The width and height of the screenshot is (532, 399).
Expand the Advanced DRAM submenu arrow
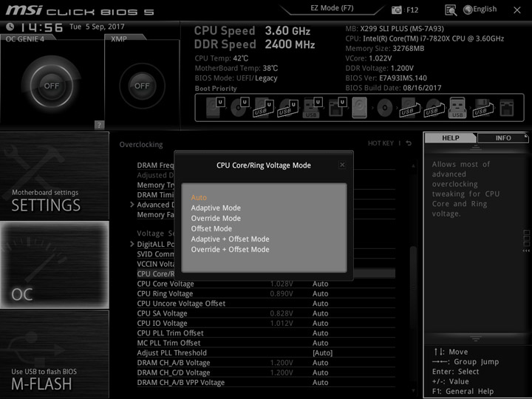coord(132,205)
